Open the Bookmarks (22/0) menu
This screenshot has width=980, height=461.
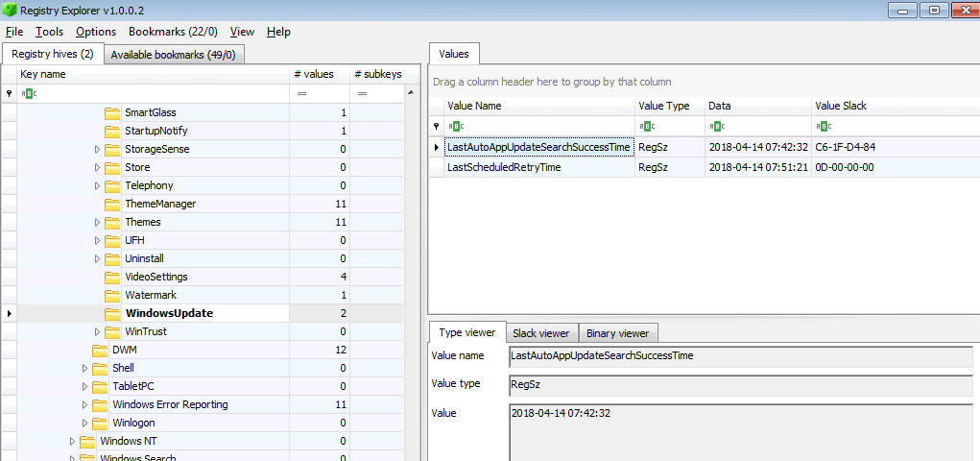coord(173,32)
